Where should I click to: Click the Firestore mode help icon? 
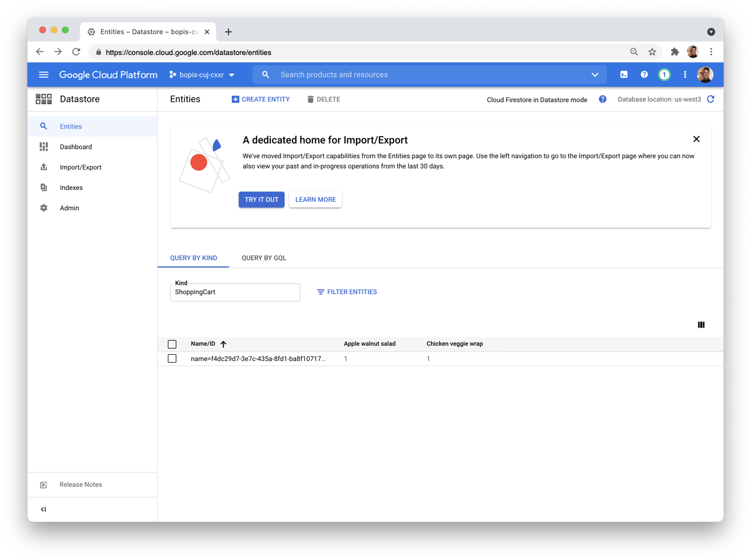coord(603,99)
